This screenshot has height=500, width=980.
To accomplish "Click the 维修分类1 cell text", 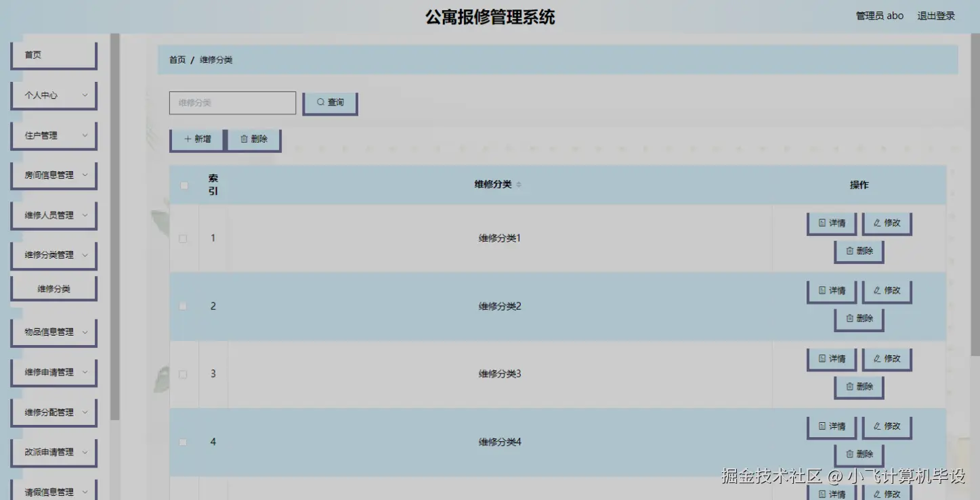I will pyautogui.click(x=500, y=238).
